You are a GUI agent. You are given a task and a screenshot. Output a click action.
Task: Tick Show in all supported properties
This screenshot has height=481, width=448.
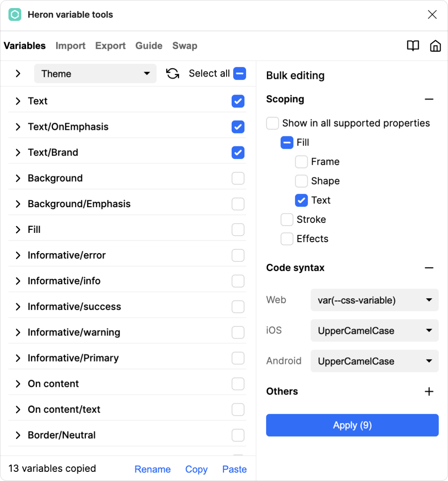click(x=272, y=123)
